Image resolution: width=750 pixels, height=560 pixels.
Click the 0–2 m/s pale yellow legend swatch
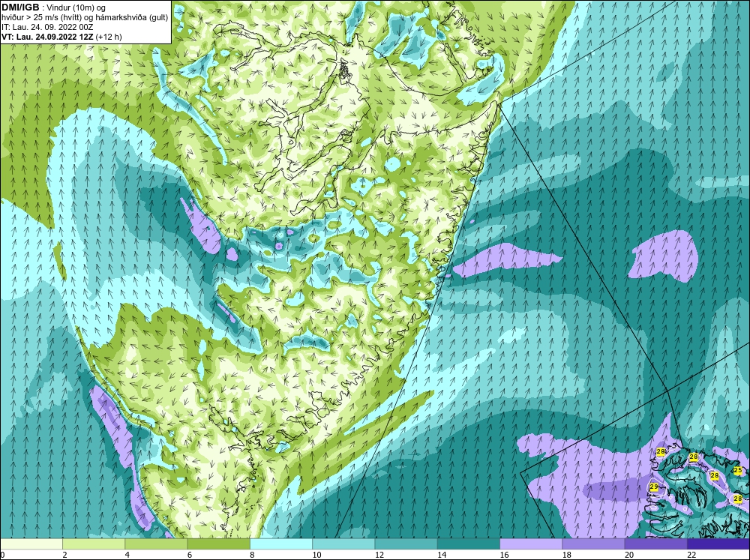[x=31, y=544]
